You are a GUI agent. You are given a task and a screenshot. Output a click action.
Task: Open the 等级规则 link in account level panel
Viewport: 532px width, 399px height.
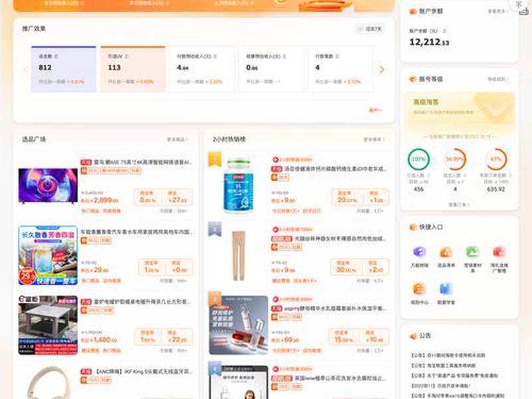pyautogui.click(x=498, y=79)
